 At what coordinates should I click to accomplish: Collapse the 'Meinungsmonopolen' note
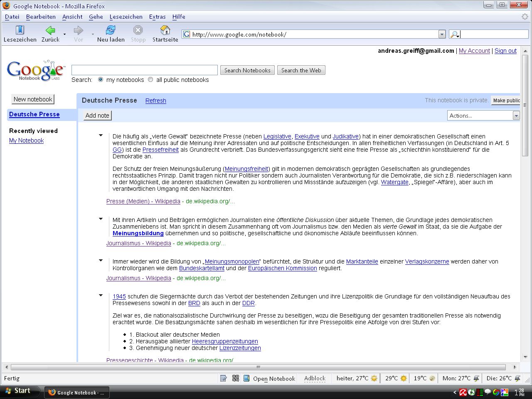point(101,260)
